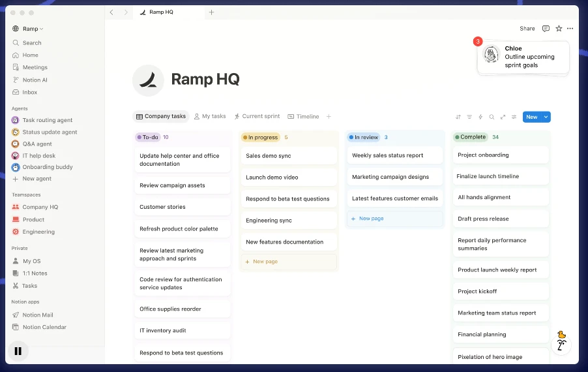Open Launch demo video card
This screenshot has height=372, width=588.
click(289, 178)
